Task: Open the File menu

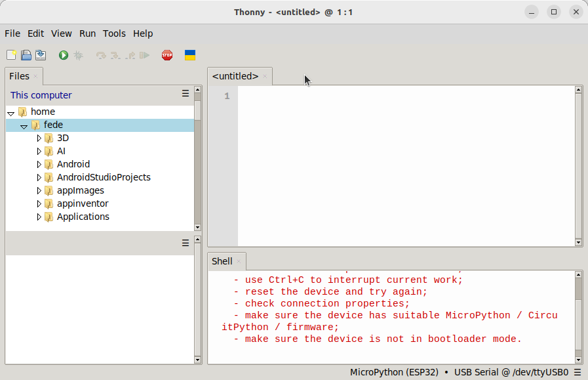Action: [12, 33]
